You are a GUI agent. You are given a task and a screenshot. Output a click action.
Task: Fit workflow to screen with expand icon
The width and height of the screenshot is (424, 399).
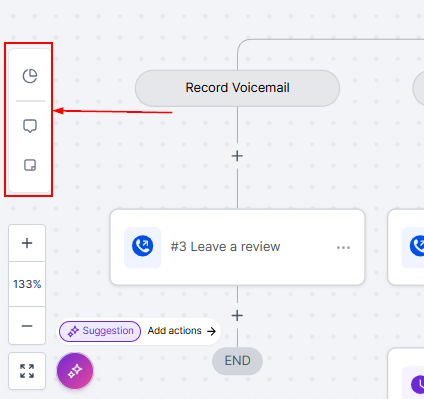pos(27,371)
